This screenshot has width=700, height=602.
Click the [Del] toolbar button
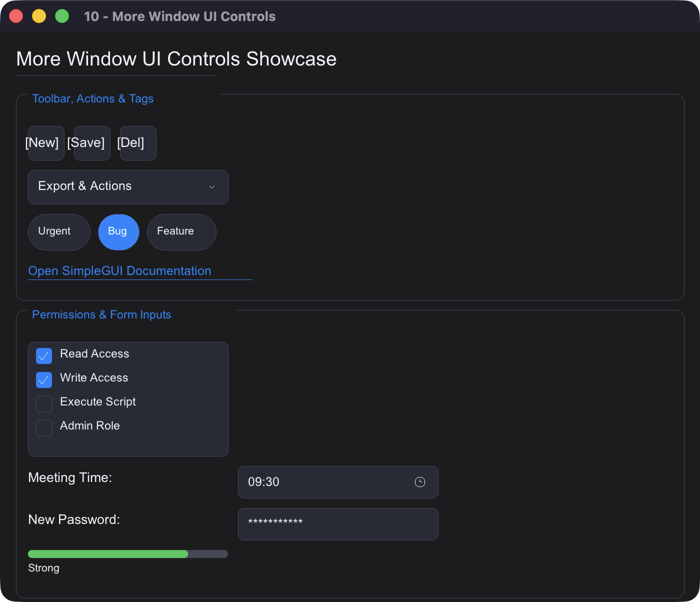click(x=138, y=143)
